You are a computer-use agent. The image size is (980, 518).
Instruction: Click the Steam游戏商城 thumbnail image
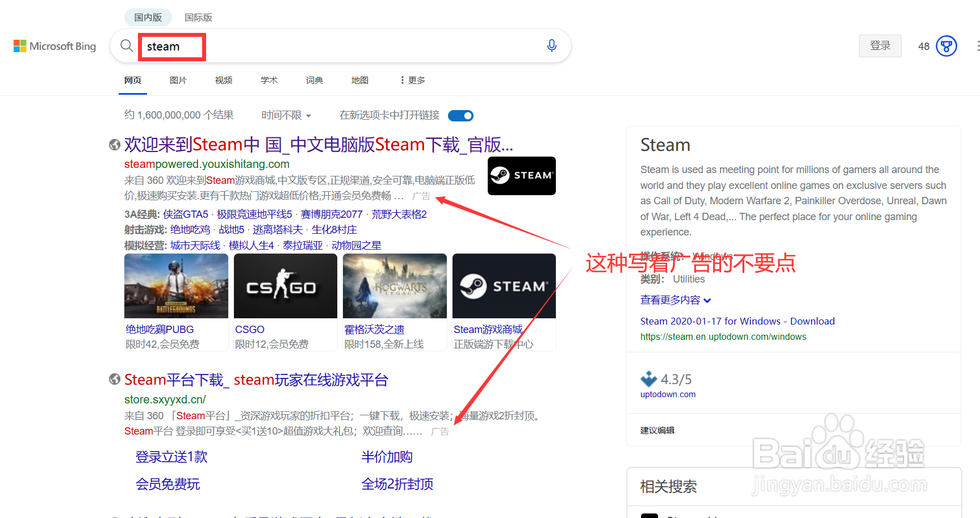[504, 286]
